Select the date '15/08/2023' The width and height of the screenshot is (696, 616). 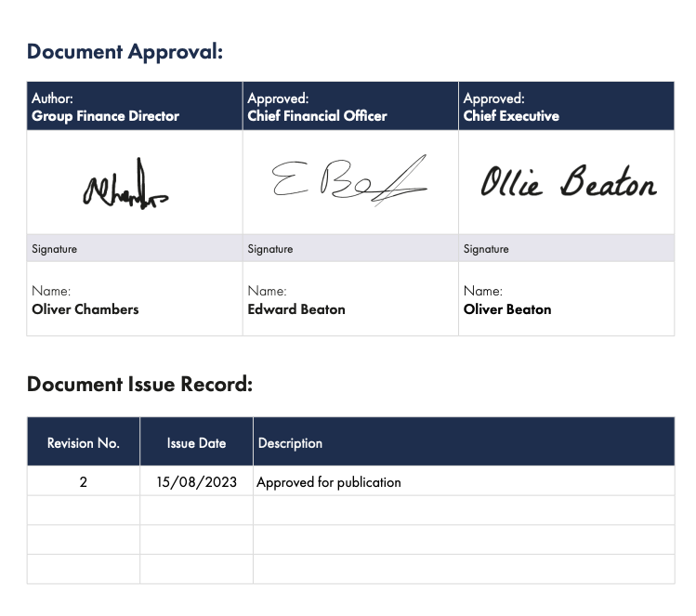tap(197, 482)
